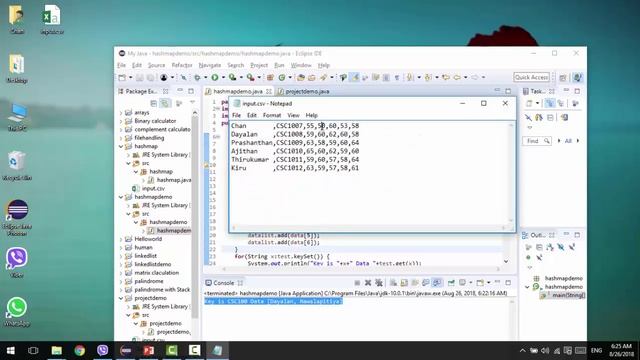640x360 pixels.
Task: Collapse the projectdemo project
Action: [x=121, y=298]
